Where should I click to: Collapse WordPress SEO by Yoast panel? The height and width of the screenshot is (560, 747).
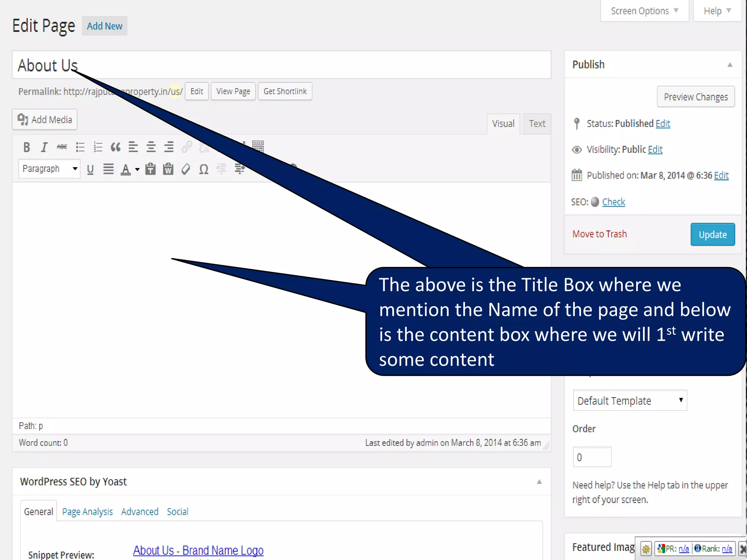[539, 482]
